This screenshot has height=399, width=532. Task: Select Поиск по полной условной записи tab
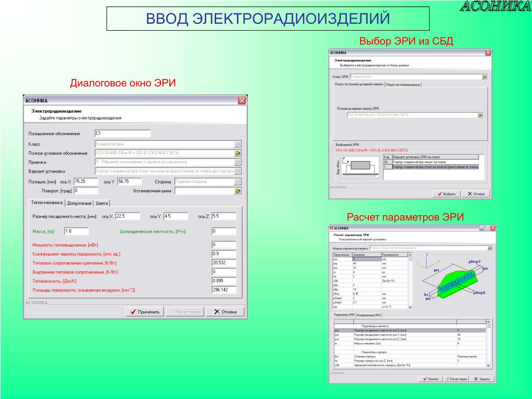point(359,84)
